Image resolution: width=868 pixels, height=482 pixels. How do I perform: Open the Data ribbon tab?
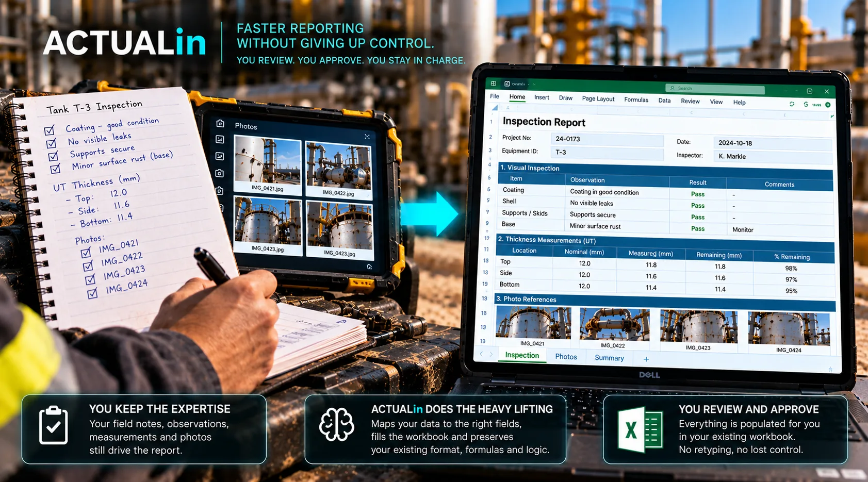pyautogui.click(x=664, y=101)
